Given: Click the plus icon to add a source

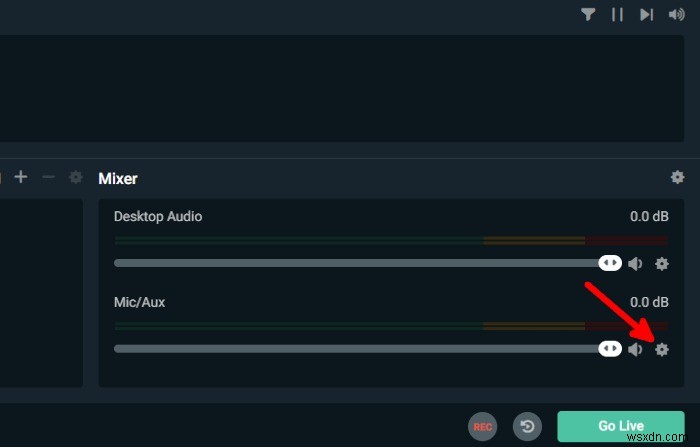Looking at the screenshot, I should (x=21, y=177).
